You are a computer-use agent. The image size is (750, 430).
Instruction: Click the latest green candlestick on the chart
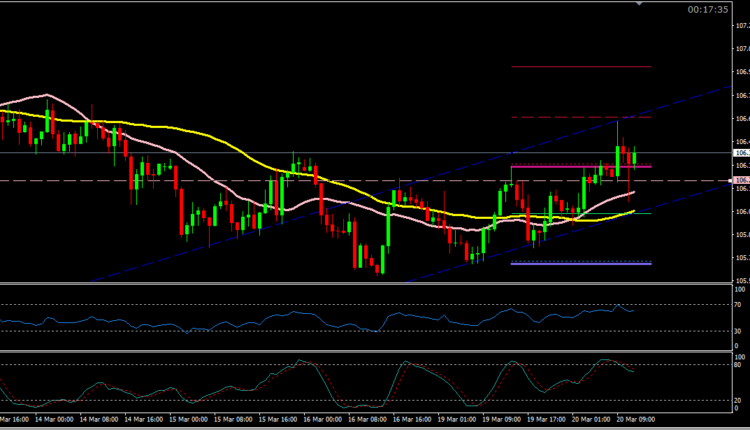click(x=635, y=157)
